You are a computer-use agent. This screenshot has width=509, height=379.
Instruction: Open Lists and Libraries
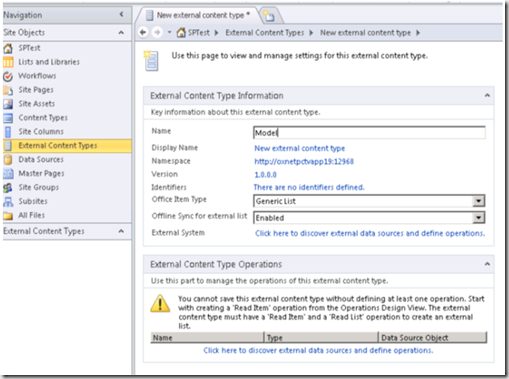pos(49,62)
